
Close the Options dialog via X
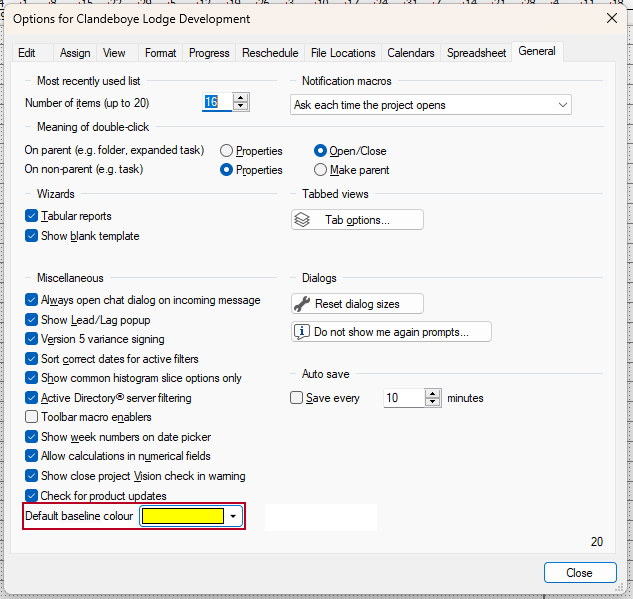pyautogui.click(x=612, y=19)
